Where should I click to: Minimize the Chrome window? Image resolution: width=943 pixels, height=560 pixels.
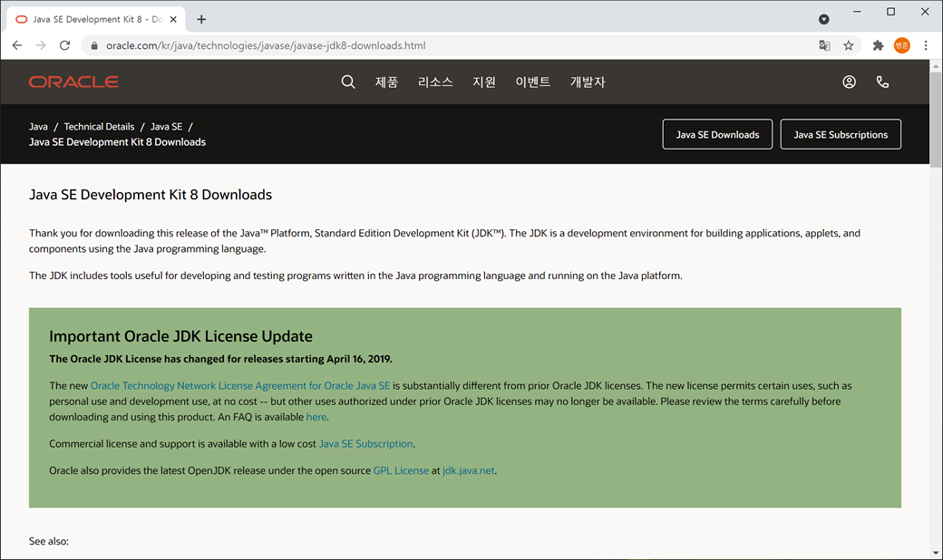857,12
